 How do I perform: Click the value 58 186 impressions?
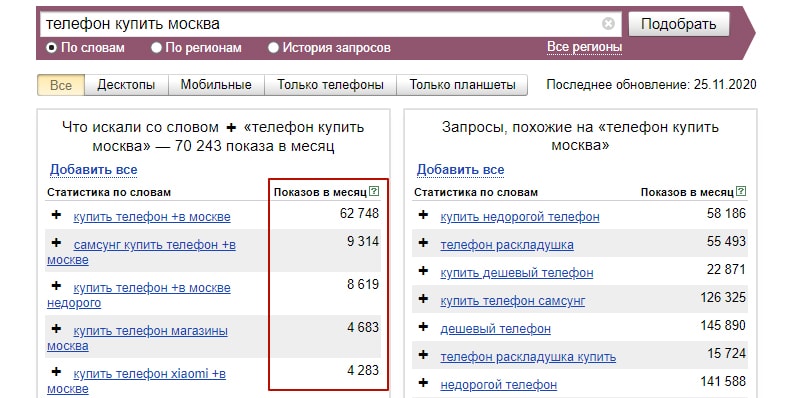[727, 213]
